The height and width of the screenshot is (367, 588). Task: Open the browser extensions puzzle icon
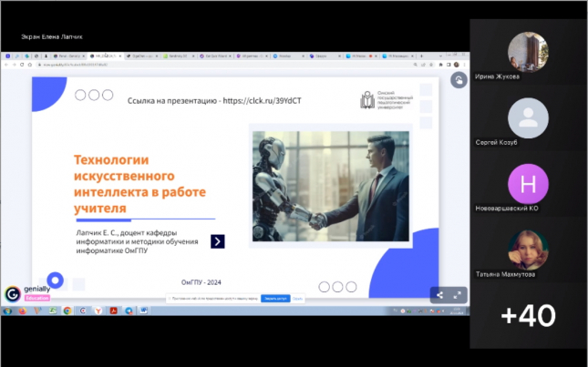440,65
